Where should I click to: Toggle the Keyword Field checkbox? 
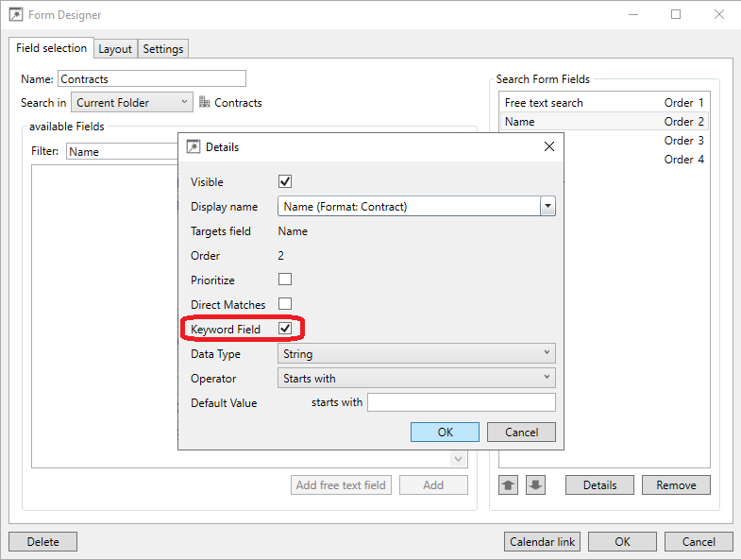click(x=285, y=329)
